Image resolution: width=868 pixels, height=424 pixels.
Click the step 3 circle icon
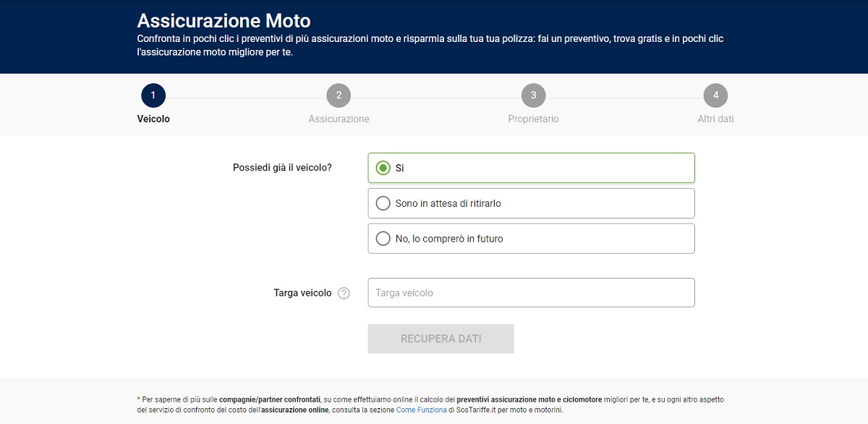click(x=533, y=96)
